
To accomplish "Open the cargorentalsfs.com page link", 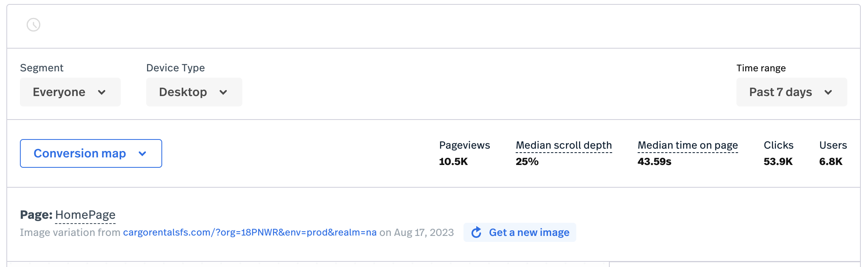I will pyautogui.click(x=249, y=232).
